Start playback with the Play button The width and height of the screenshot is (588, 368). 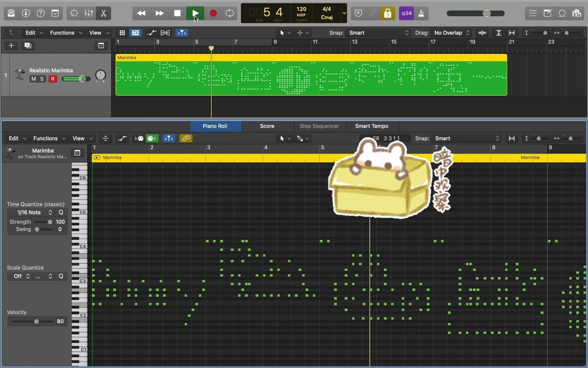point(195,13)
